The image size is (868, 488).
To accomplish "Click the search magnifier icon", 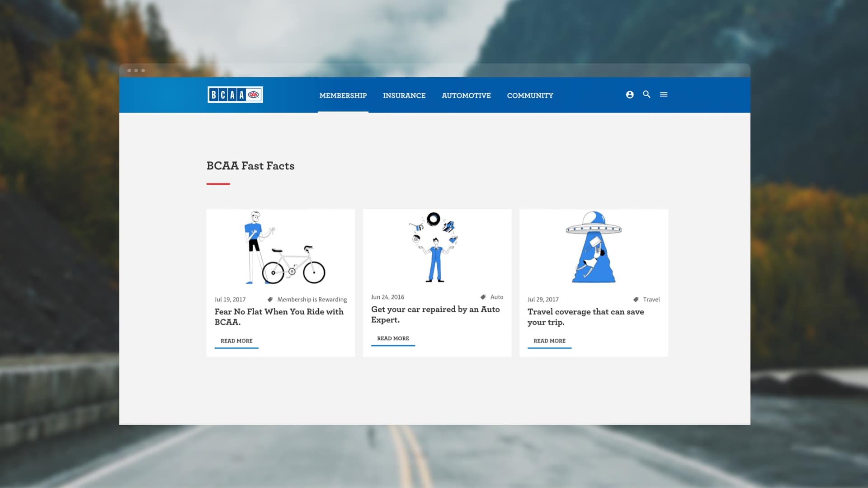I will [646, 94].
